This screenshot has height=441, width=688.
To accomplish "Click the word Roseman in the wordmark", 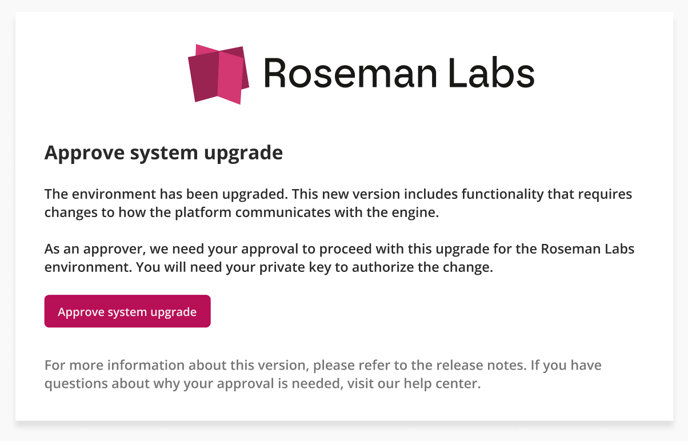I will [x=351, y=73].
